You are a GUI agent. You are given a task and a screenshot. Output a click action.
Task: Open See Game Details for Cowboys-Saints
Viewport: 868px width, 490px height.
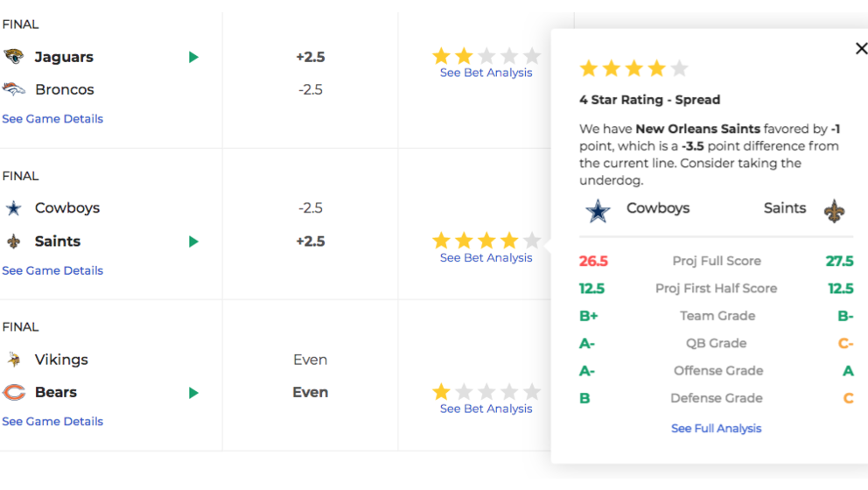[52, 270]
